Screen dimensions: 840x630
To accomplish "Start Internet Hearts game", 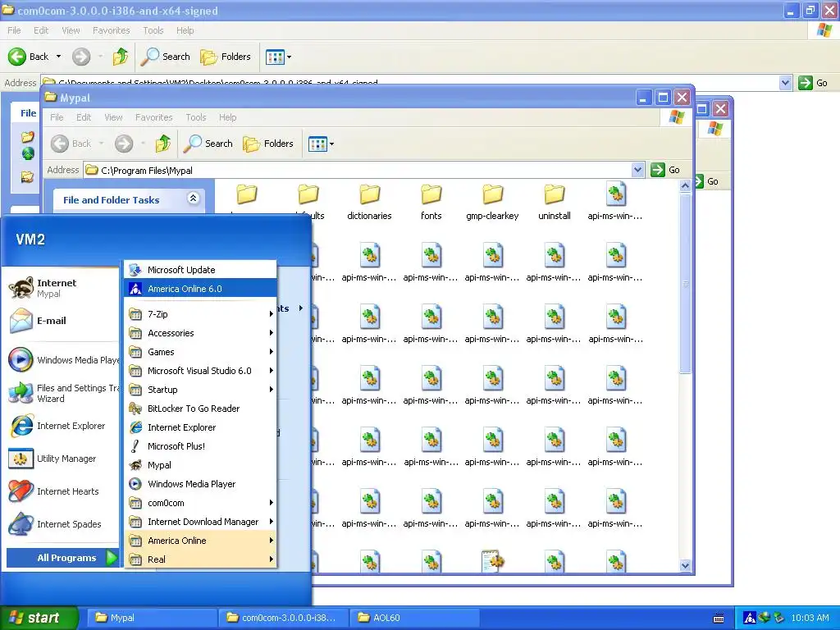I will point(62,491).
